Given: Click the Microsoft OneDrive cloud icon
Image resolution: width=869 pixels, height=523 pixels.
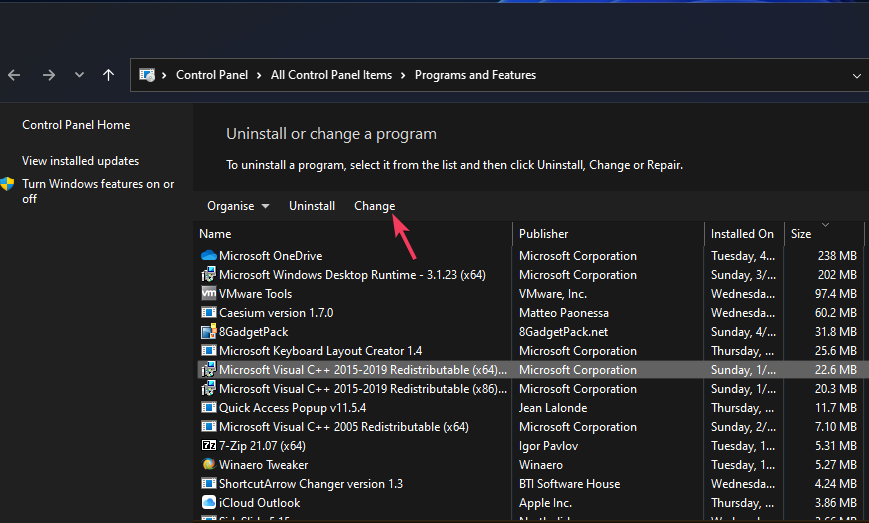Looking at the screenshot, I should tap(208, 256).
